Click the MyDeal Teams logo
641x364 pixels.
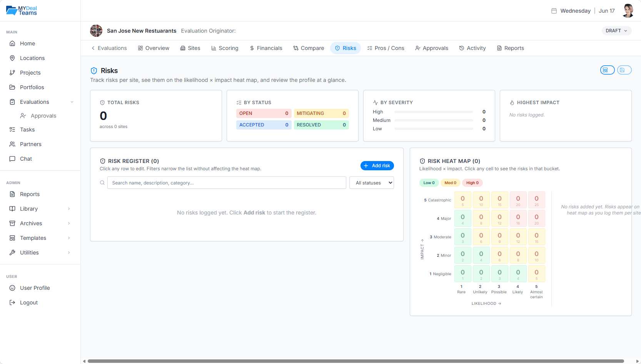22,10
